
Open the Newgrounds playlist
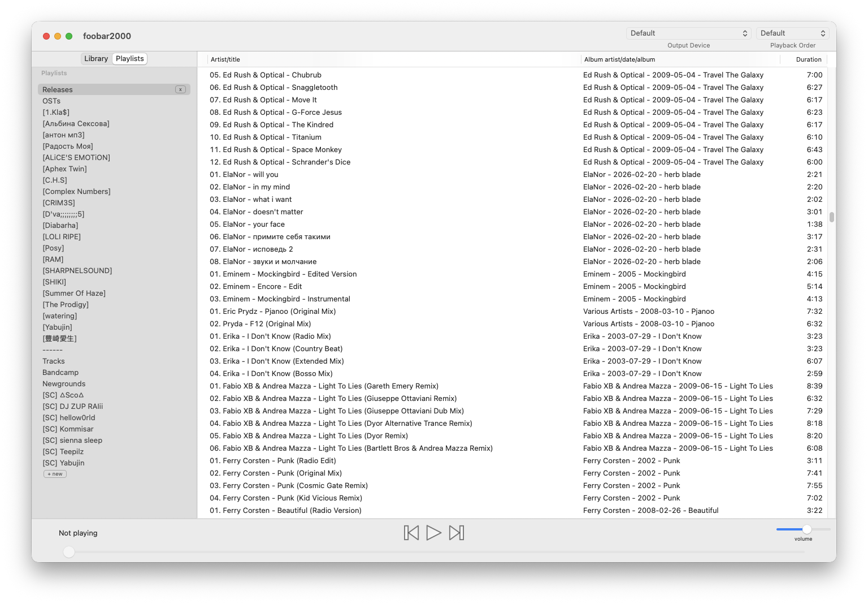(114, 383)
